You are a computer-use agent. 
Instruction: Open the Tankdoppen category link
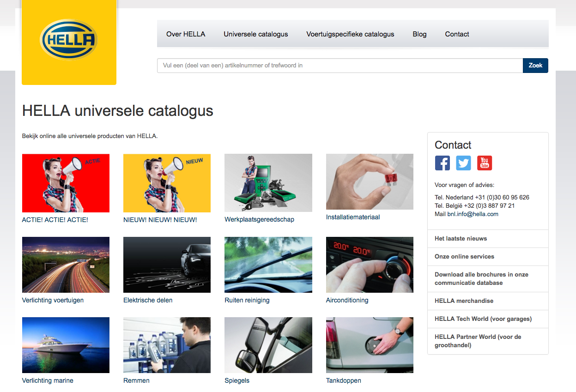point(344,380)
